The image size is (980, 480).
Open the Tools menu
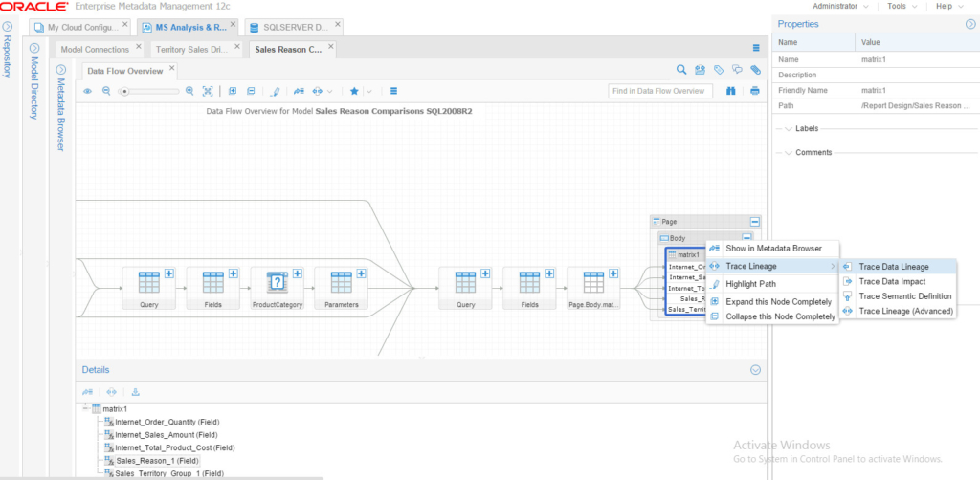tap(902, 6)
